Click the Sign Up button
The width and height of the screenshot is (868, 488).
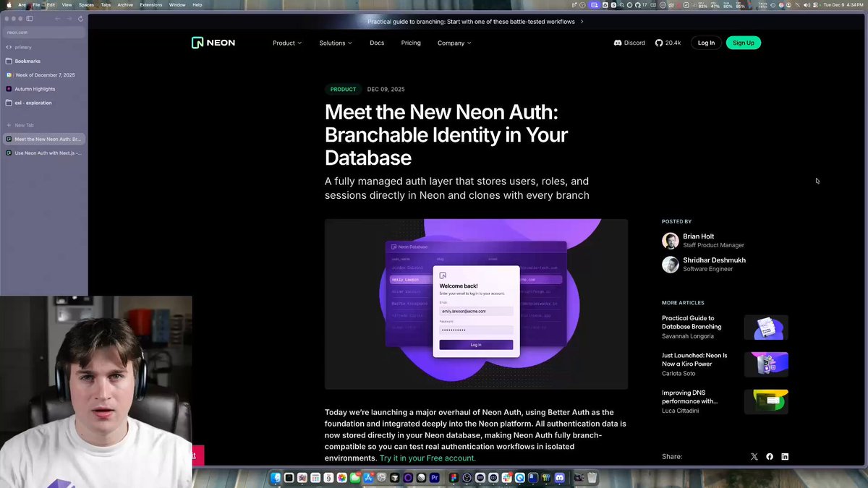(x=743, y=43)
